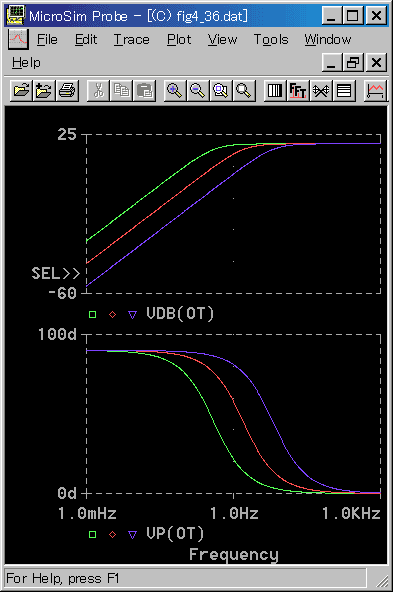Screen dimensions: 393x592
Task: Open the Tools menu
Action: click(x=271, y=39)
